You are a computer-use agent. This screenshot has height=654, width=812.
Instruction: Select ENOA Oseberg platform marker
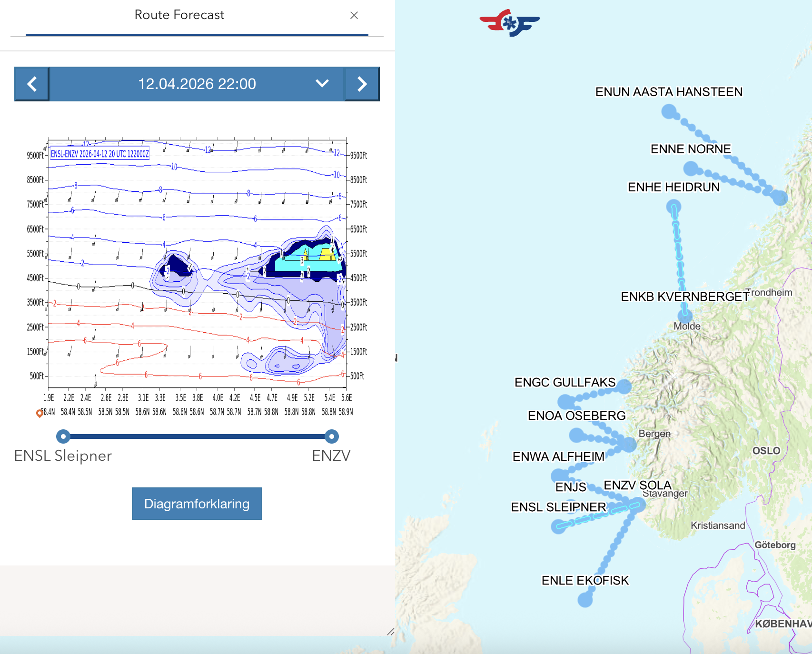(x=577, y=435)
